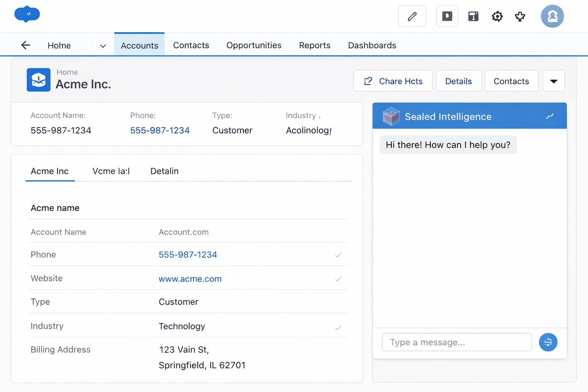The height and width of the screenshot is (392, 588).
Task: Open the user avatar profile icon
Action: pos(552,16)
